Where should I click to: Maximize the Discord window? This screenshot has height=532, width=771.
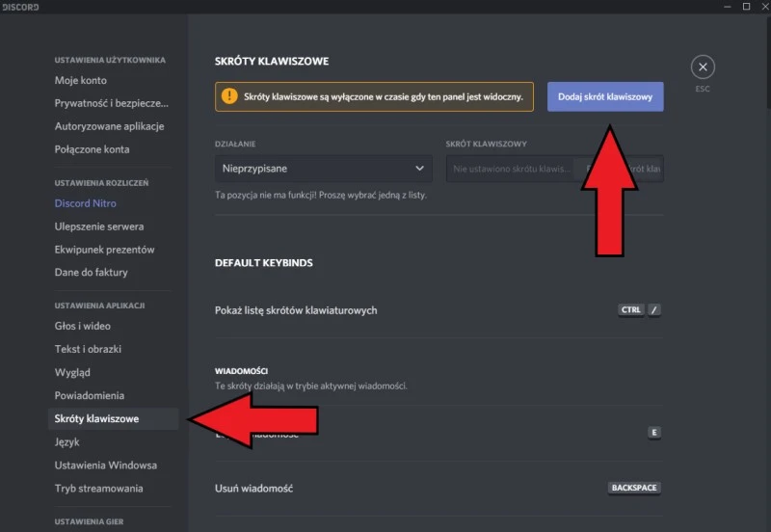[746, 7]
